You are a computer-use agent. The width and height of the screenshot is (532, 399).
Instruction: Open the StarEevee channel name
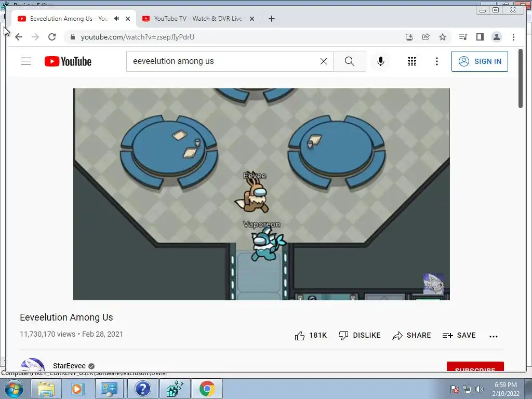coord(69,366)
